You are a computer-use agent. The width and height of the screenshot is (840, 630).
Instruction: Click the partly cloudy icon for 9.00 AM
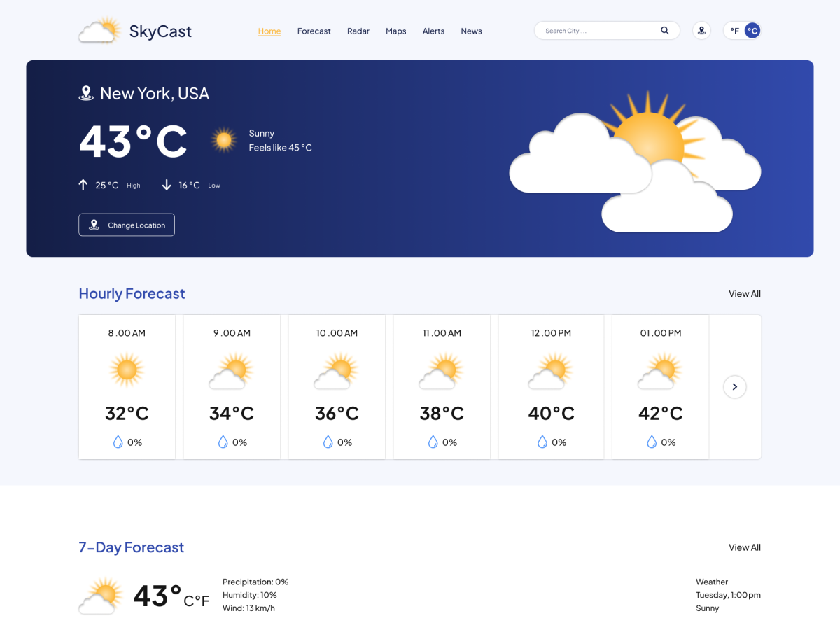(230, 371)
